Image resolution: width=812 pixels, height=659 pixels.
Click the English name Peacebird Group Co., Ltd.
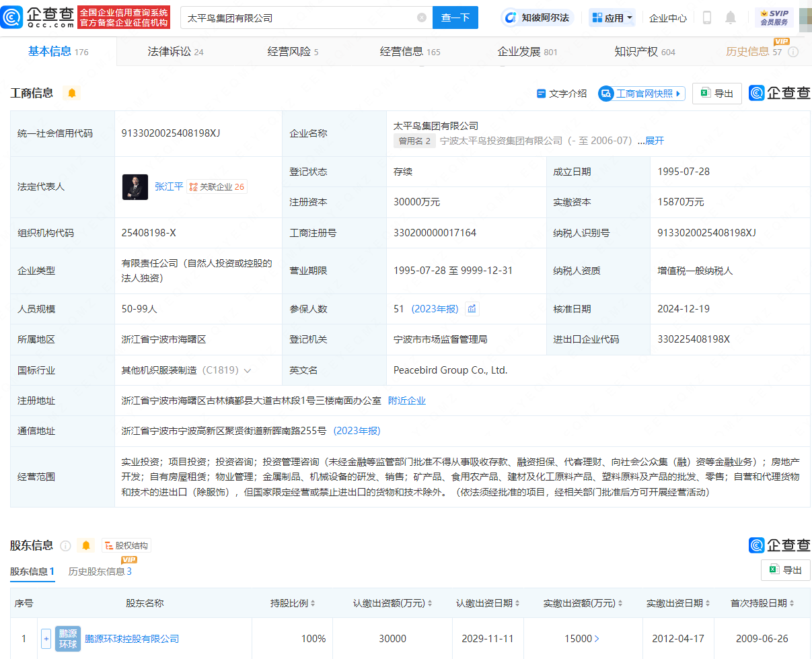point(450,370)
